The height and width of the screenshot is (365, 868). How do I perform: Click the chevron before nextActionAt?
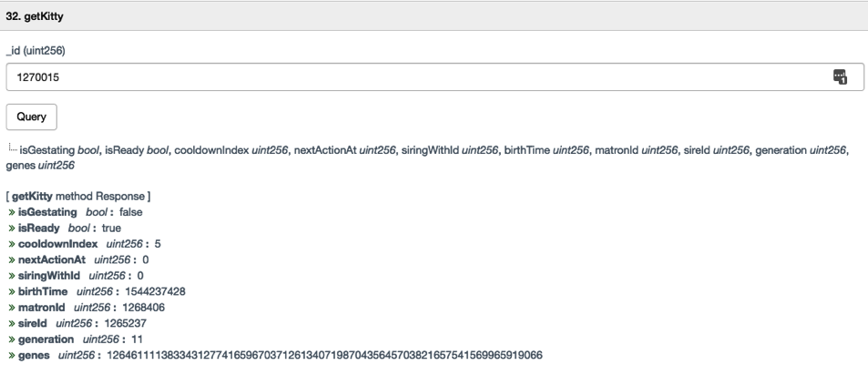pyautogui.click(x=11, y=259)
